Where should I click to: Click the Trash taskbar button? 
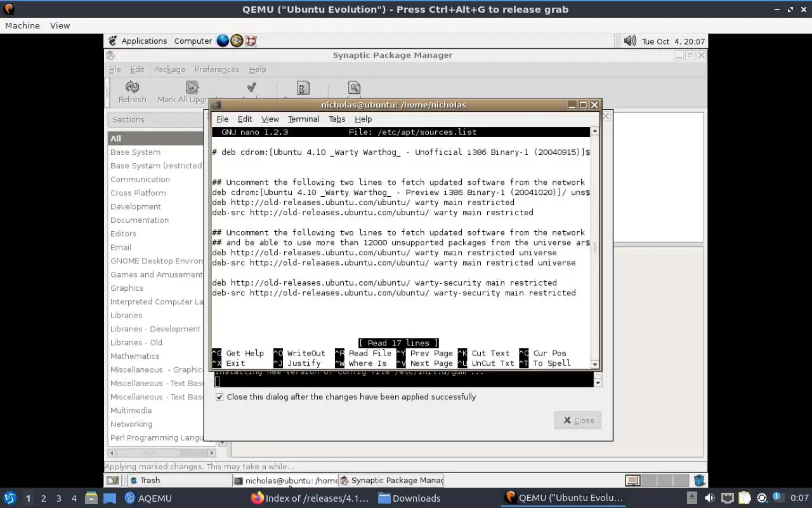179,481
